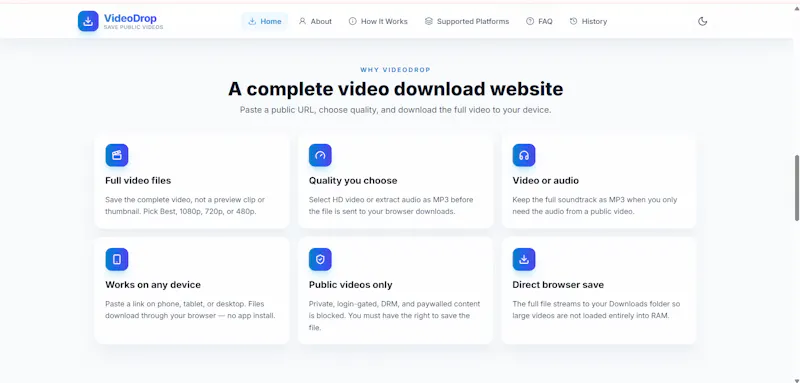
Task: Click the page vertical scrollbar thumb
Action: (796, 188)
